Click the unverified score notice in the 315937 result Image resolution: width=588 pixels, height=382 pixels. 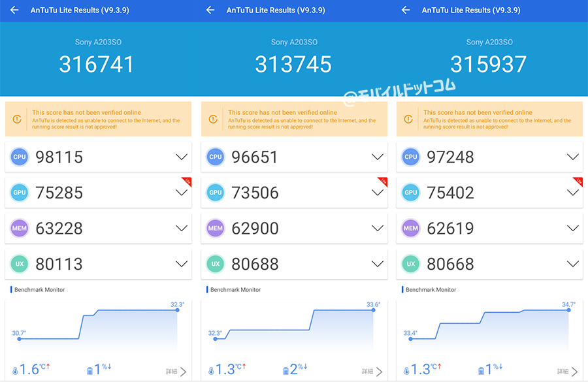click(490, 119)
